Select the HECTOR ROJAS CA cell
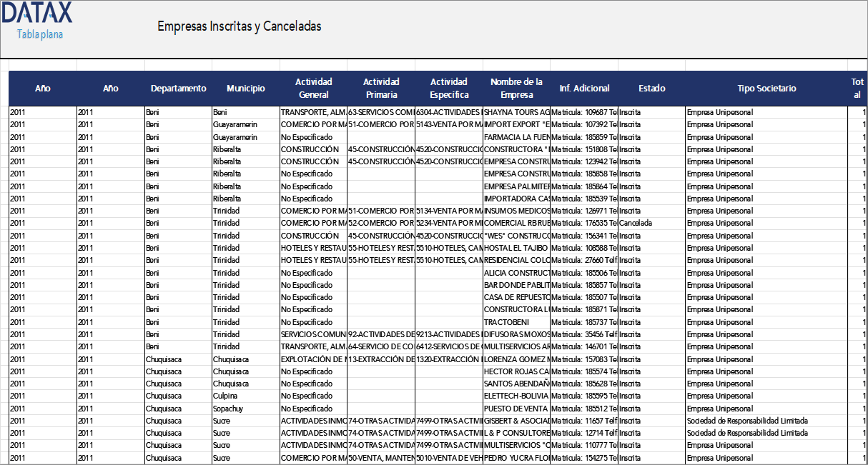Image resolution: width=868 pixels, height=465 pixels. pyautogui.click(x=517, y=371)
